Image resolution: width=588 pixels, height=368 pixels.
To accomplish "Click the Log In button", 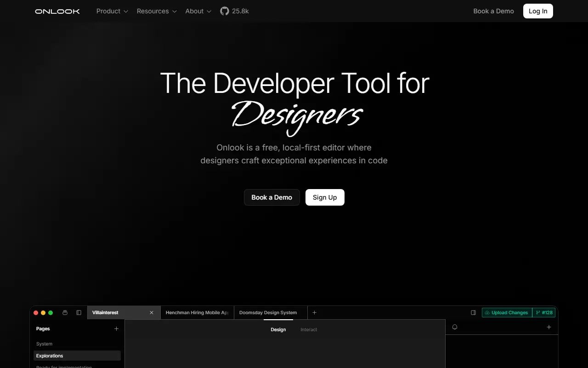I will click(x=538, y=11).
